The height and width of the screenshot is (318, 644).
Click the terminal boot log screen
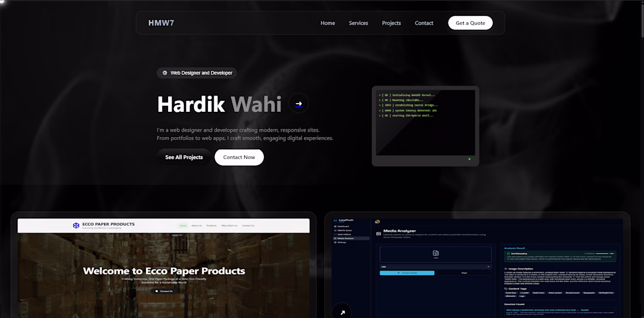pyautogui.click(x=426, y=122)
